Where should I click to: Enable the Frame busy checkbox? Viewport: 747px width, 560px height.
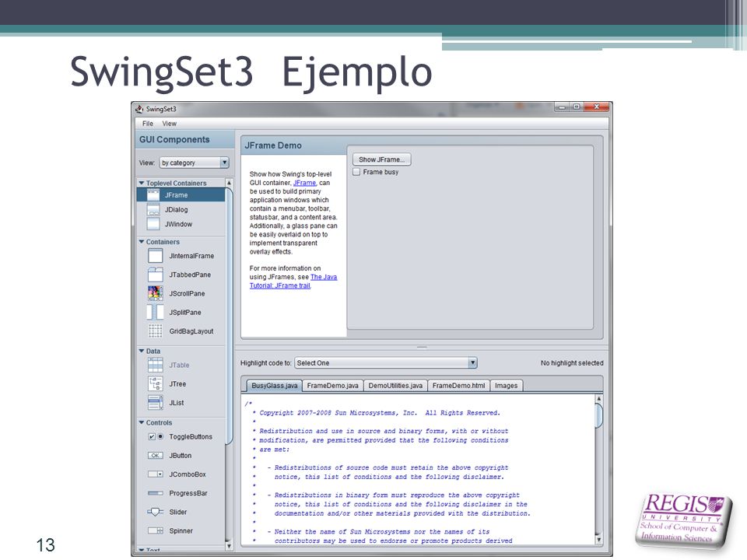point(356,172)
